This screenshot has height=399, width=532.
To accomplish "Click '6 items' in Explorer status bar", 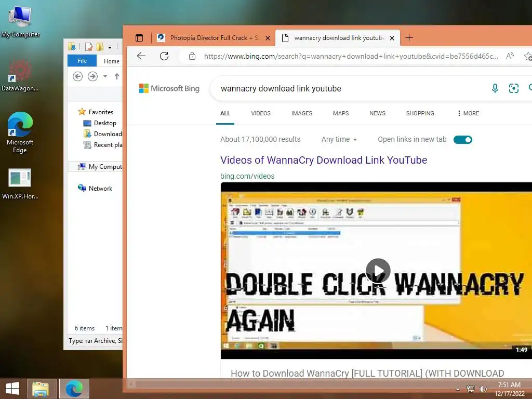I will tap(85, 328).
